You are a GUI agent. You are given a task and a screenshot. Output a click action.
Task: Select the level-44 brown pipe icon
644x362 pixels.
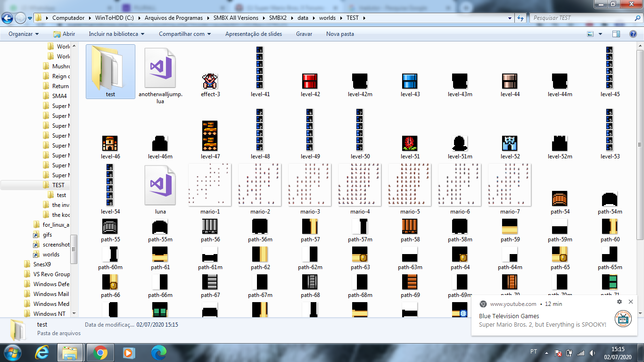coord(510,81)
